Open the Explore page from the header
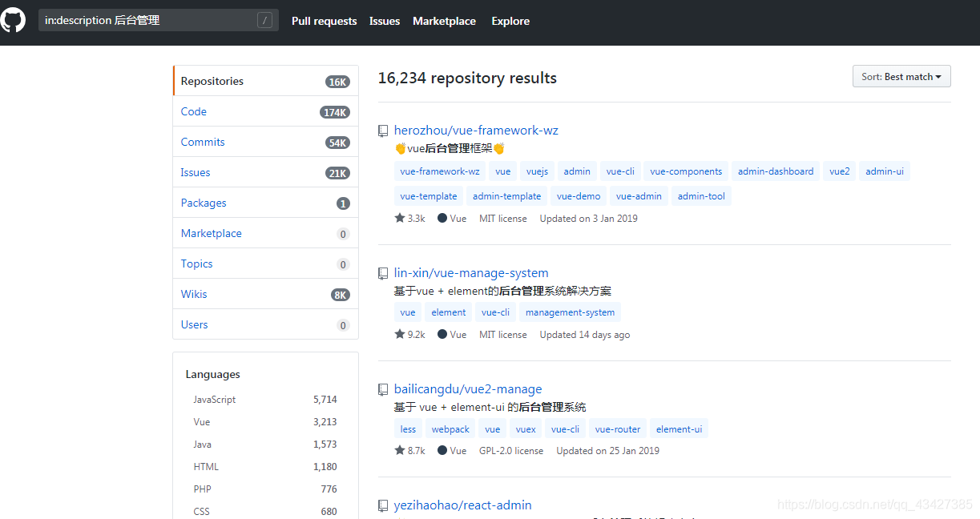The height and width of the screenshot is (519, 980). coord(510,21)
